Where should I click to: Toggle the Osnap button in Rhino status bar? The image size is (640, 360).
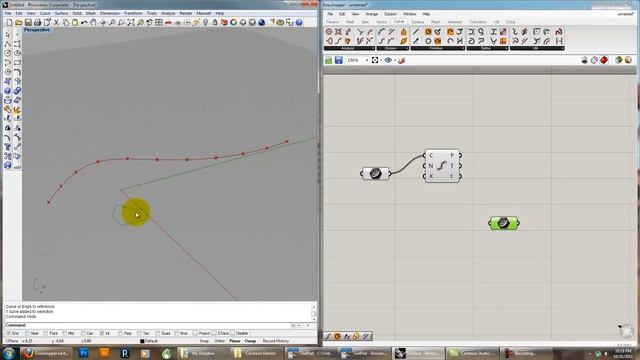point(250,341)
